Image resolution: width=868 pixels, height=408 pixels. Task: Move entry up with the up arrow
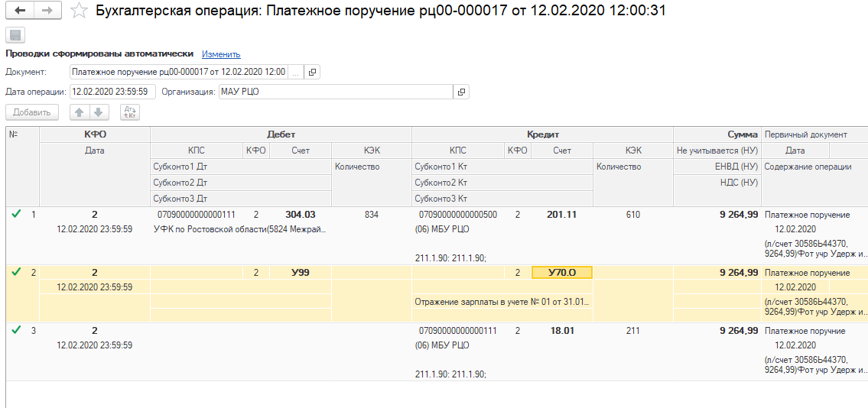[x=79, y=112]
